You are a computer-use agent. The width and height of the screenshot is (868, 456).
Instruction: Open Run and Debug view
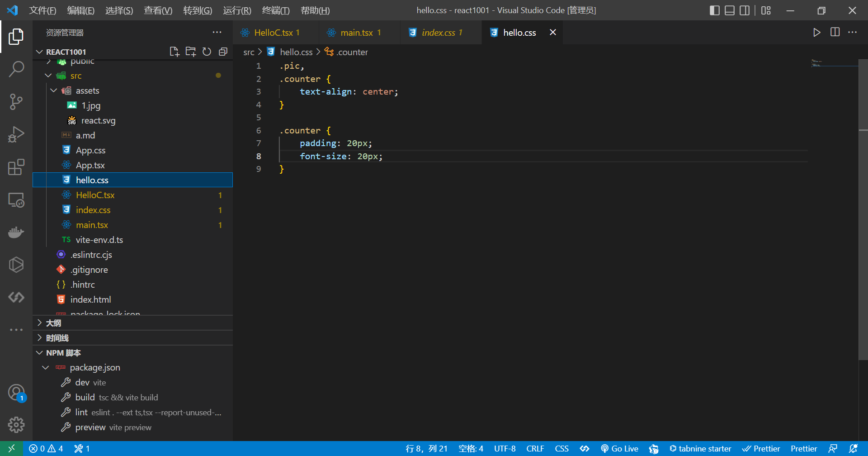coord(16,134)
